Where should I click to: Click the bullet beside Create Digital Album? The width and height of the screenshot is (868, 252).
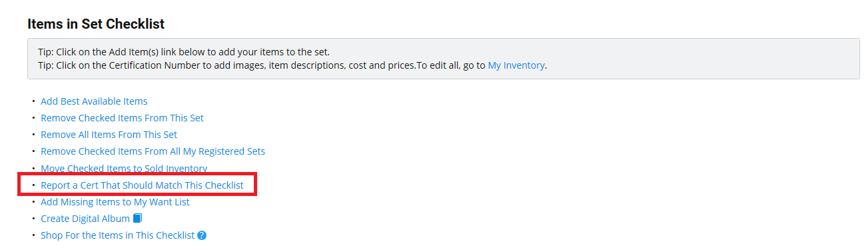33,219
